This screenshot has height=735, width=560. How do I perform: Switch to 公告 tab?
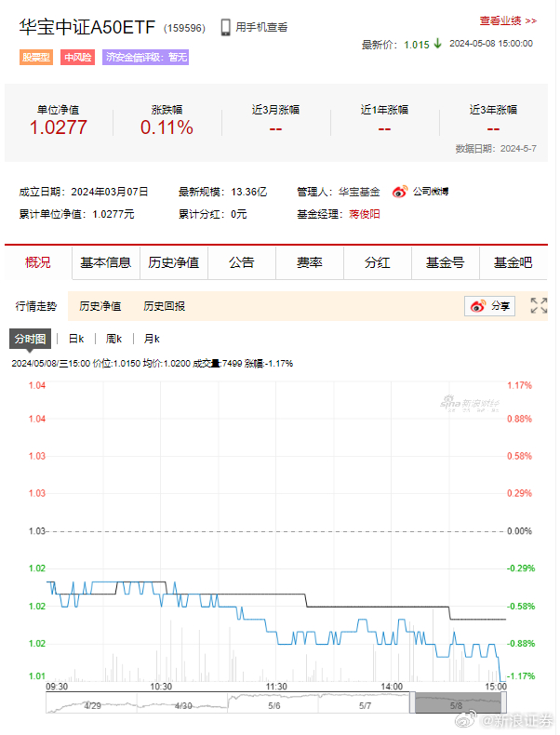click(x=242, y=262)
